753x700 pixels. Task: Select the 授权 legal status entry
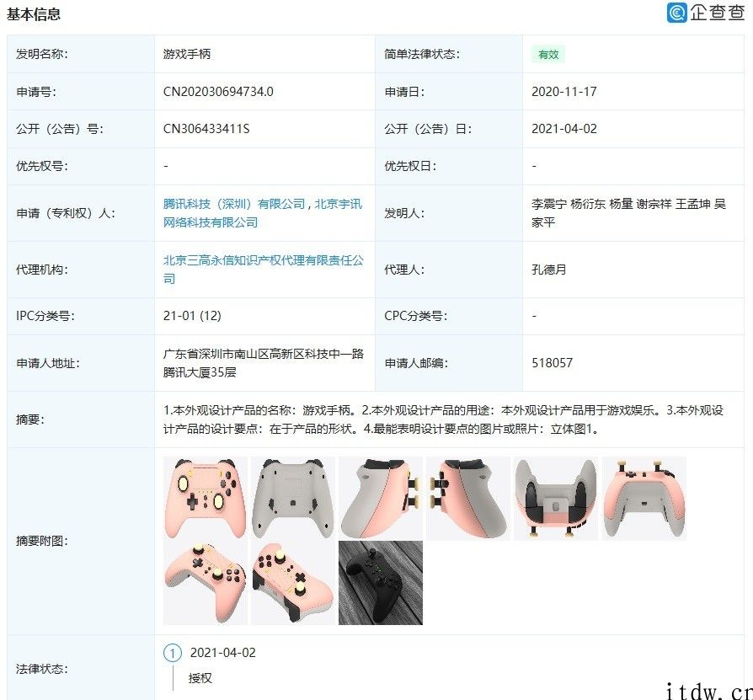tap(200, 678)
